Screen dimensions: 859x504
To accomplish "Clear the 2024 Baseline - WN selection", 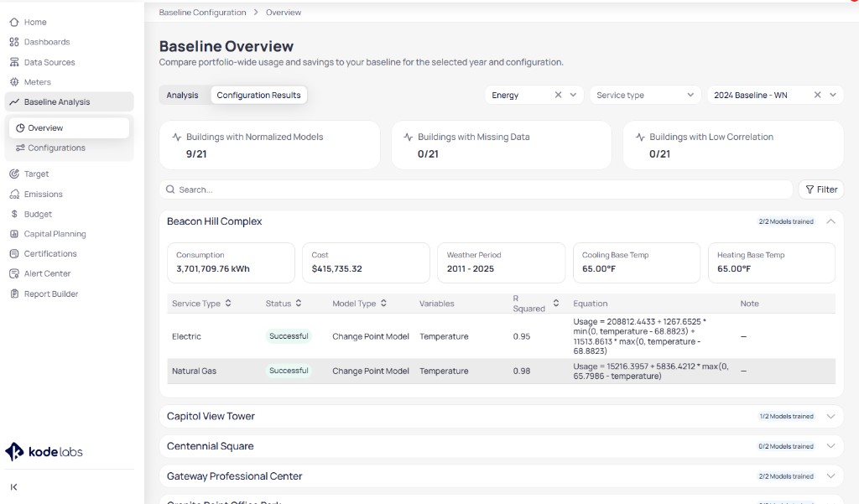I will click(x=817, y=95).
